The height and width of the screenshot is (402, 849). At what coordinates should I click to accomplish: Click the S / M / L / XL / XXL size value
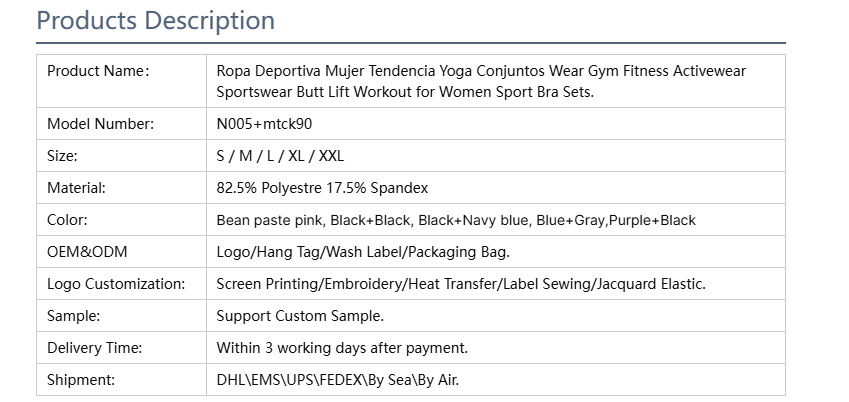coord(280,156)
